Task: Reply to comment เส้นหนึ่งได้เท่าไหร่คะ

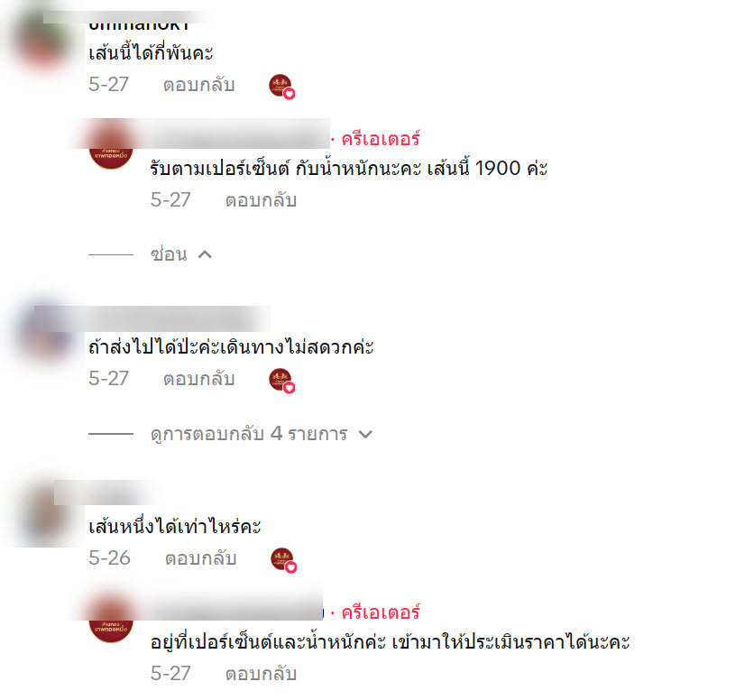Action: (200, 558)
